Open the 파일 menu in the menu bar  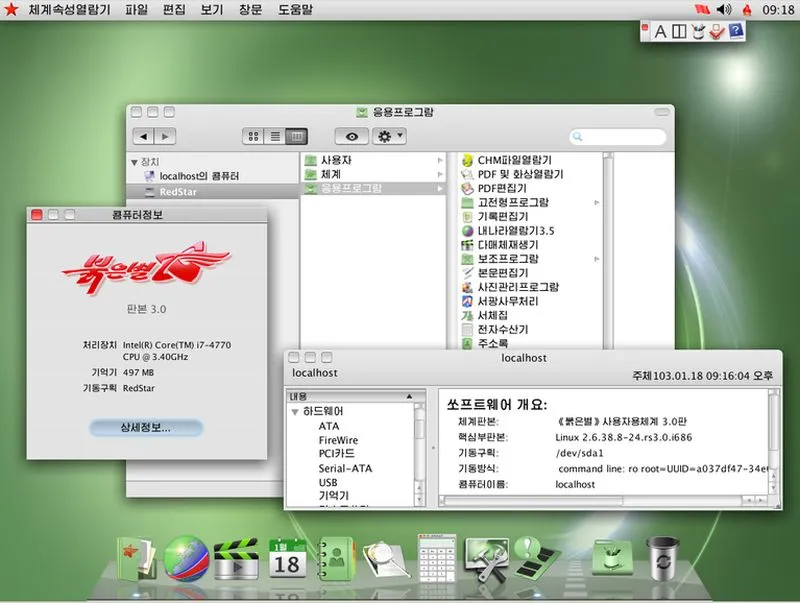[x=135, y=11]
